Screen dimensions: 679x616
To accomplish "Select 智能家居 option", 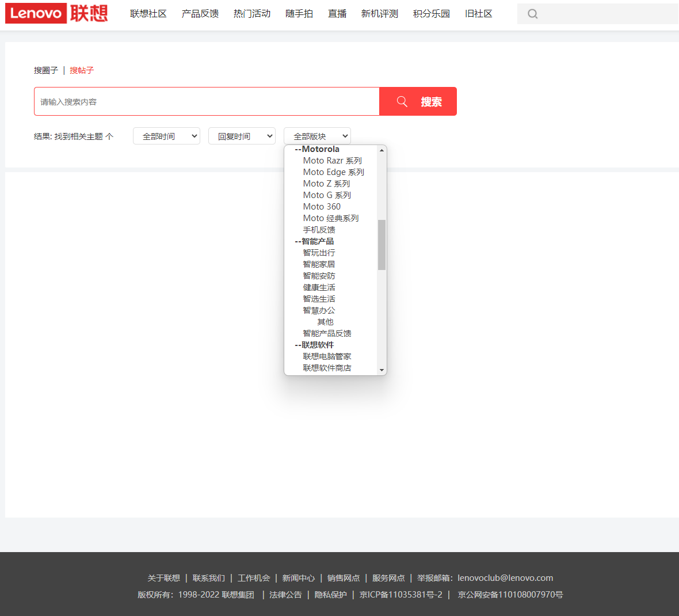I will point(319,264).
